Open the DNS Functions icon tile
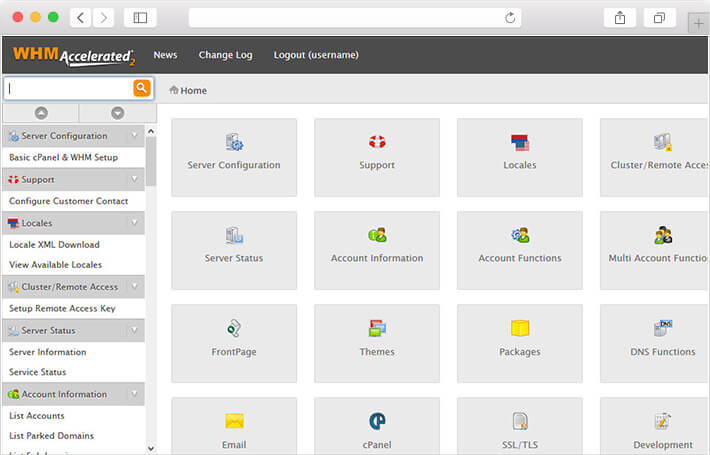Image resolution: width=710 pixels, height=455 pixels. tap(655, 343)
